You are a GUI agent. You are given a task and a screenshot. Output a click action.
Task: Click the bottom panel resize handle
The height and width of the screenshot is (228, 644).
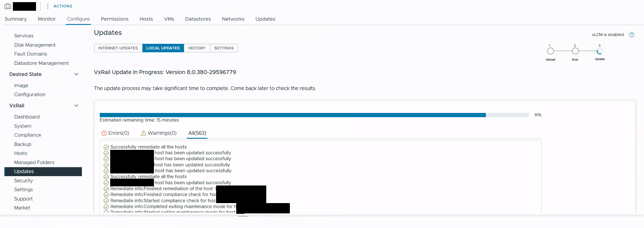coord(243,216)
